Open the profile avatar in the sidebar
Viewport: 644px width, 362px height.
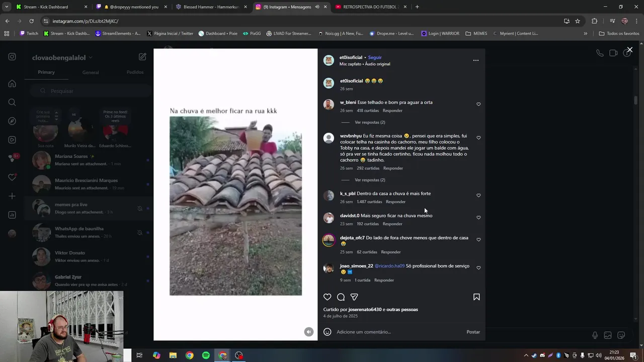click(12, 233)
